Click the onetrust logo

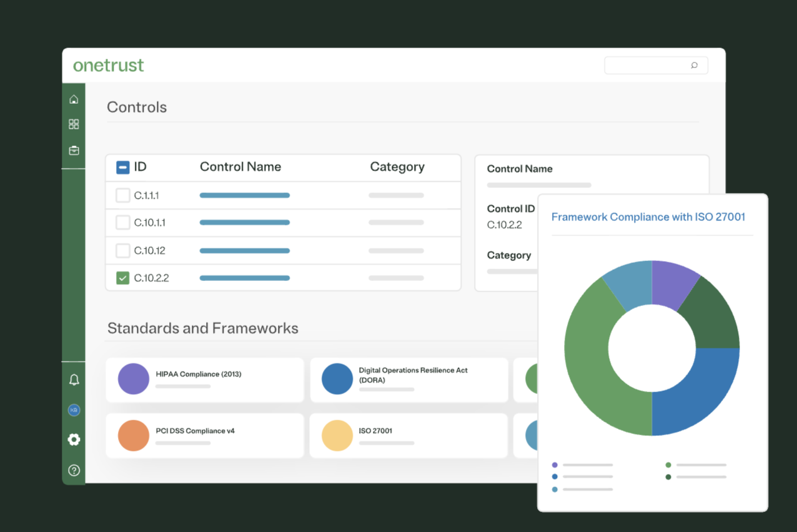(x=109, y=65)
